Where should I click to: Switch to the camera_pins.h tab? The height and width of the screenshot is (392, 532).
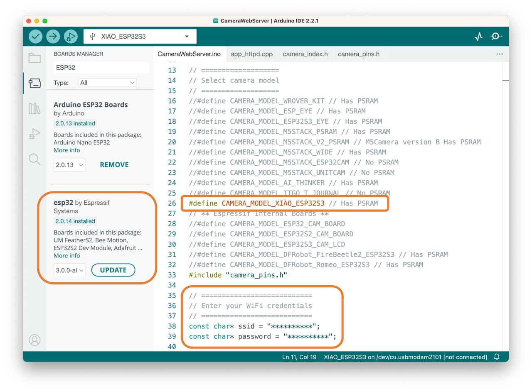pyautogui.click(x=358, y=54)
